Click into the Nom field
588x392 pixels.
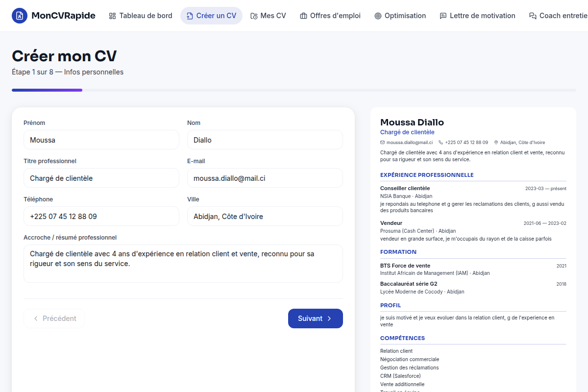(x=265, y=140)
